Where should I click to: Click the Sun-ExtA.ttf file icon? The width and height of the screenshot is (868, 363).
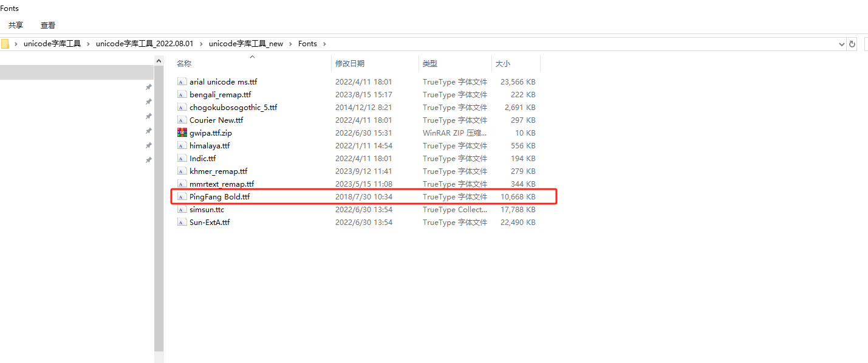tap(182, 222)
